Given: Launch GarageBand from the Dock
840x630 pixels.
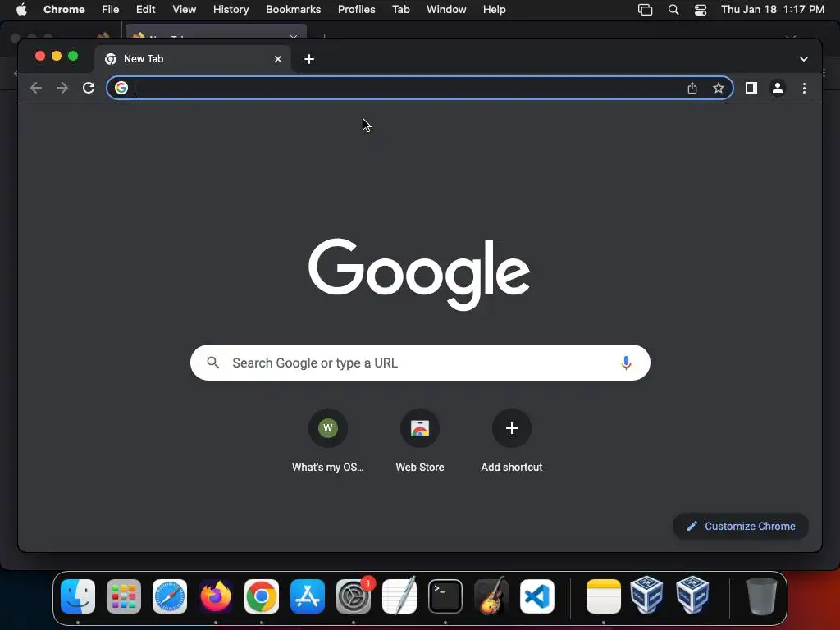Looking at the screenshot, I should click(491, 596).
